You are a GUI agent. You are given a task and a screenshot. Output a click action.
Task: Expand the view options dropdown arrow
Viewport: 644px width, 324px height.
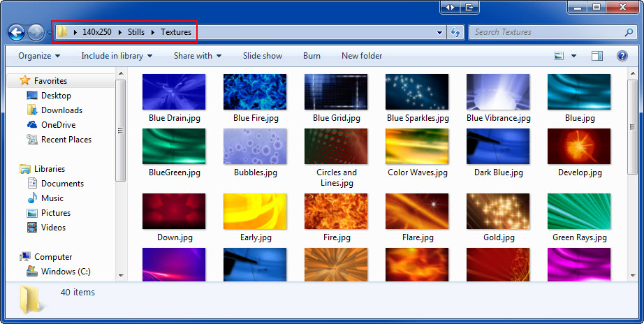tap(574, 56)
